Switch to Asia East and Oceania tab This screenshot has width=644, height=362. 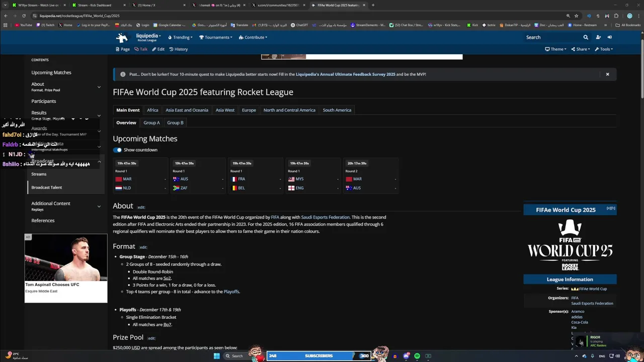(187, 110)
